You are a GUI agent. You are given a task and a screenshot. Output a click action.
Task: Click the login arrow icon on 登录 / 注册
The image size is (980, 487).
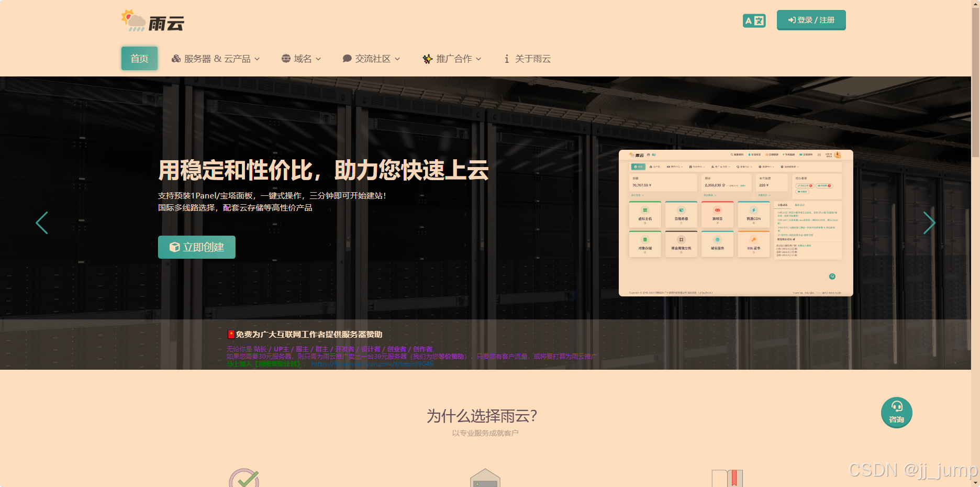[792, 20]
